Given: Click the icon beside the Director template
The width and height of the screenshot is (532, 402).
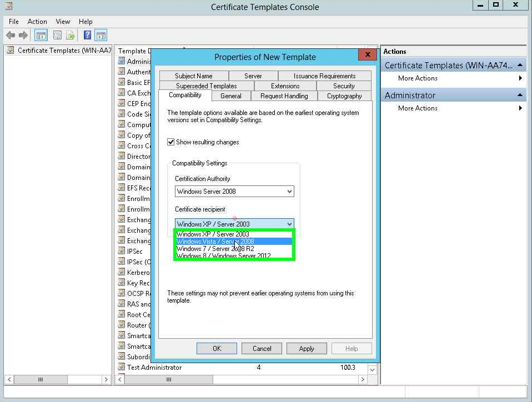Looking at the screenshot, I should [122, 155].
